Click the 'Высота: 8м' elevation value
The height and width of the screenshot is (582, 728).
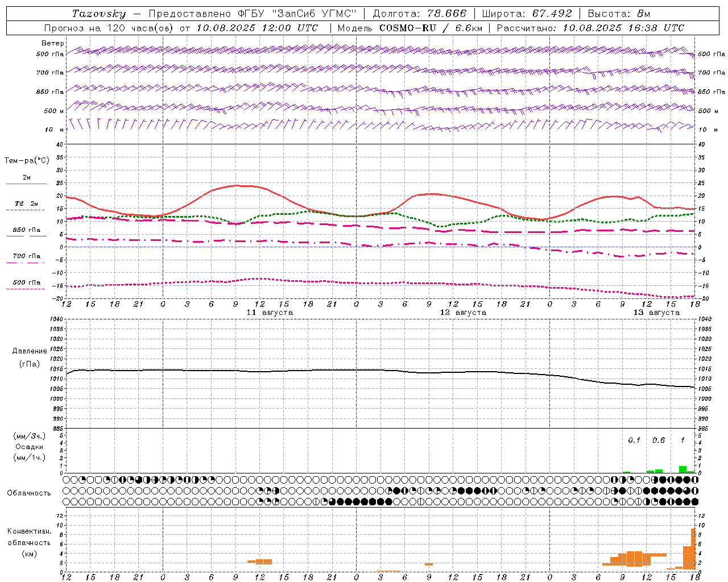(619, 14)
